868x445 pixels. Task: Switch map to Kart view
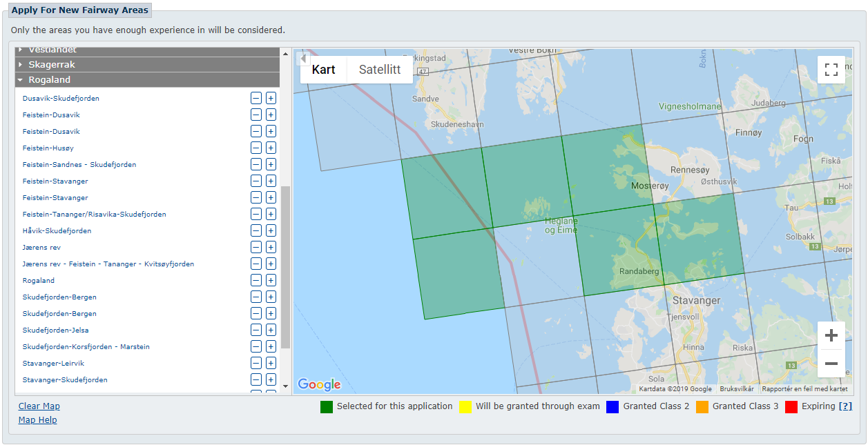click(323, 70)
